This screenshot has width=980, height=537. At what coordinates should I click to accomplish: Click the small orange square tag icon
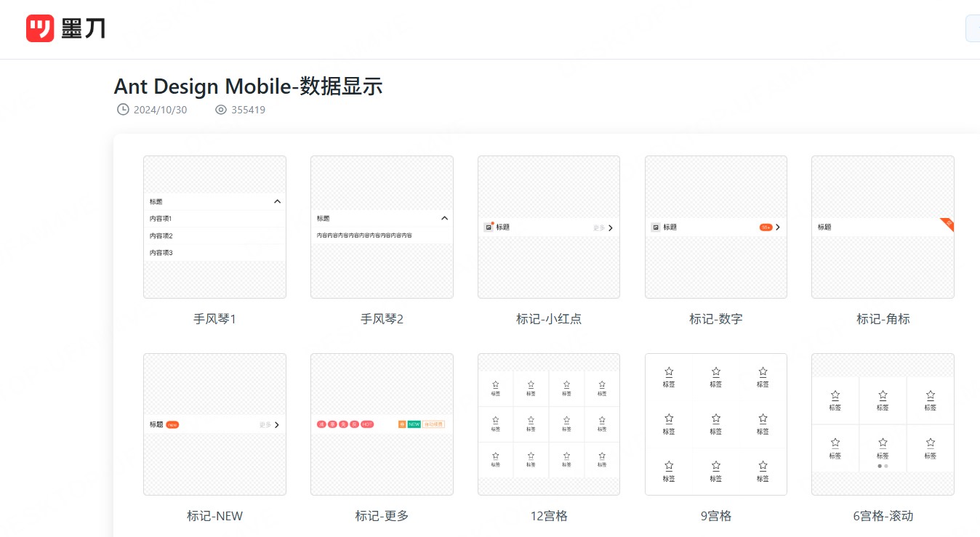(402, 424)
